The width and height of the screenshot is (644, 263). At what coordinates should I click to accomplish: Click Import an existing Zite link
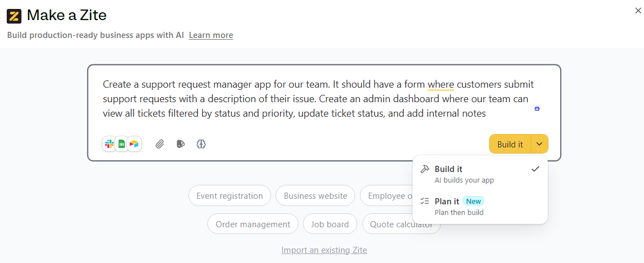point(324,250)
